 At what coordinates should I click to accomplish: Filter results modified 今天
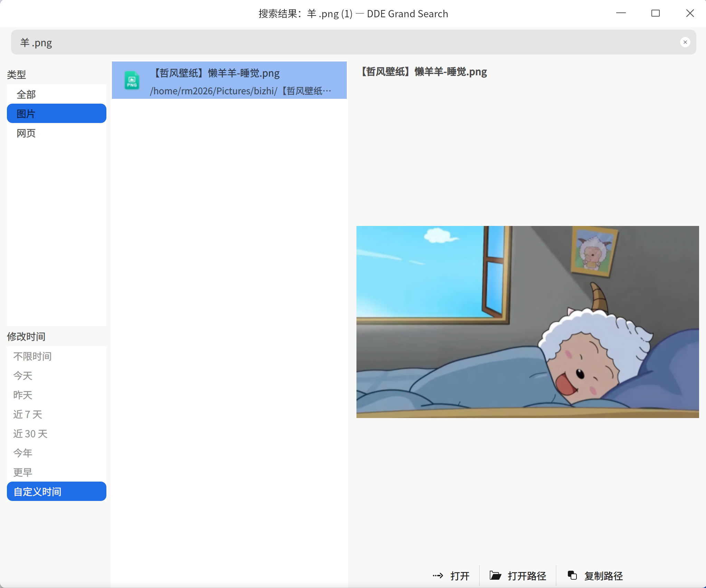pos(57,376)
